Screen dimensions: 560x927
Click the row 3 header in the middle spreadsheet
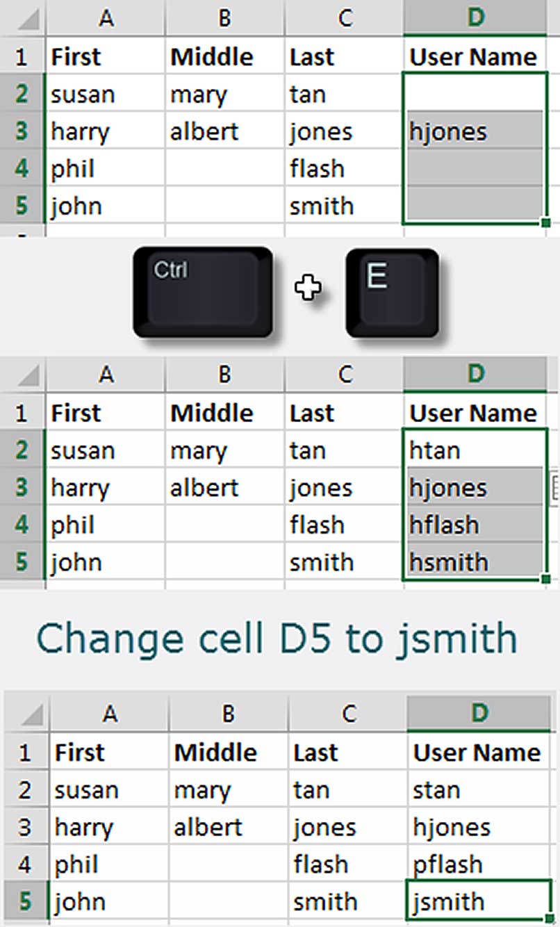[x=22, y=488]
